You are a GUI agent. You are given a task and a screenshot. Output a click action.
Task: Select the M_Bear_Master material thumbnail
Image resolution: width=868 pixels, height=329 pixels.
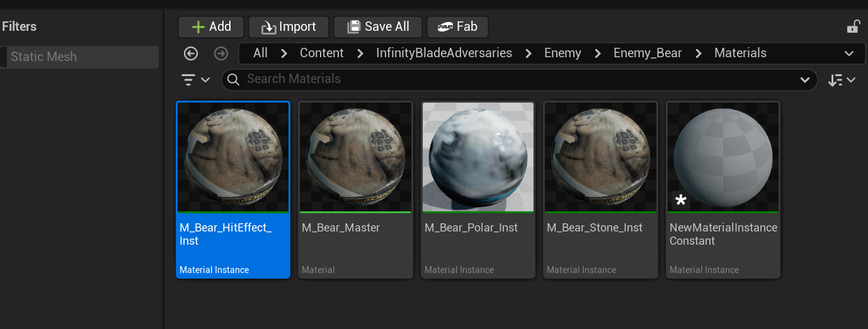click(355, 157)
